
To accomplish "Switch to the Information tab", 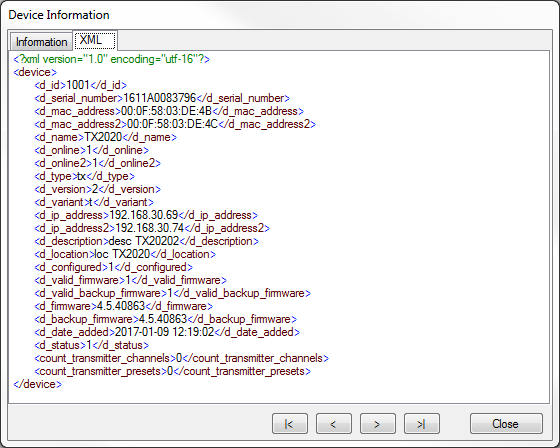I will pos(41,42).
